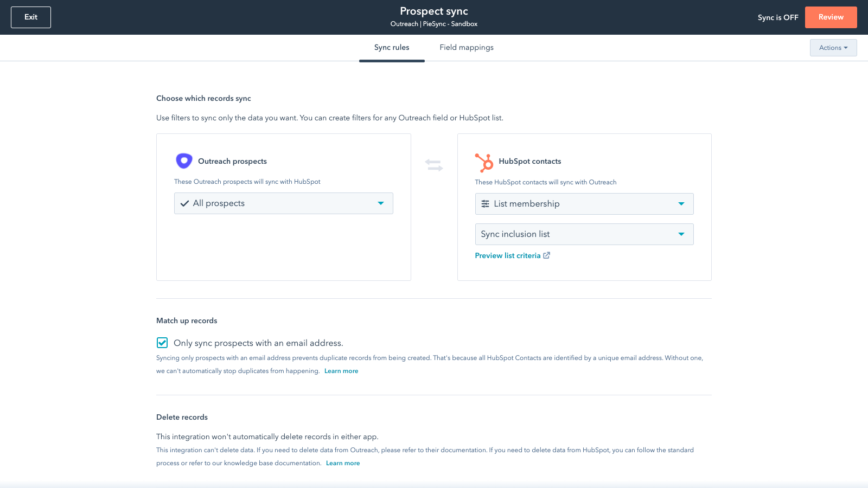Click the Review button

point(831,17)
